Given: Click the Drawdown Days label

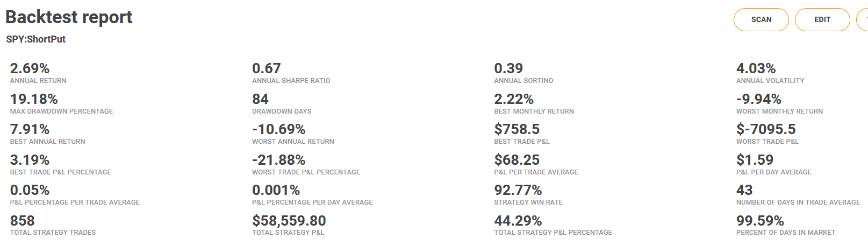Looking at the screenshot, I should click(282, 111).
